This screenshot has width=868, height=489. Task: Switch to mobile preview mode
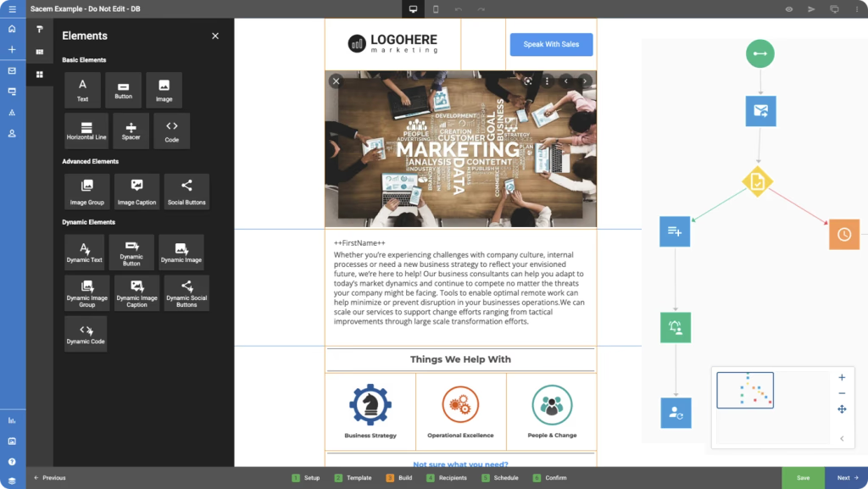[x=436, y=8]
